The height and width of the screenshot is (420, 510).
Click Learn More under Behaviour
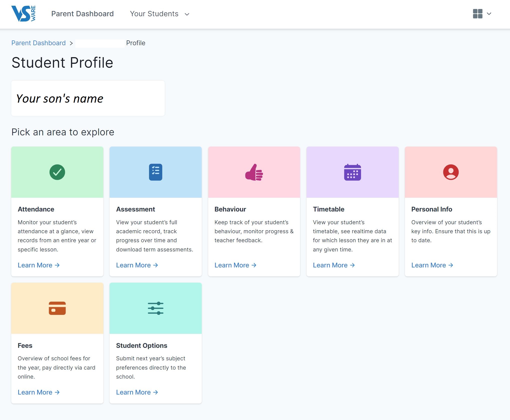coord(235,265)
